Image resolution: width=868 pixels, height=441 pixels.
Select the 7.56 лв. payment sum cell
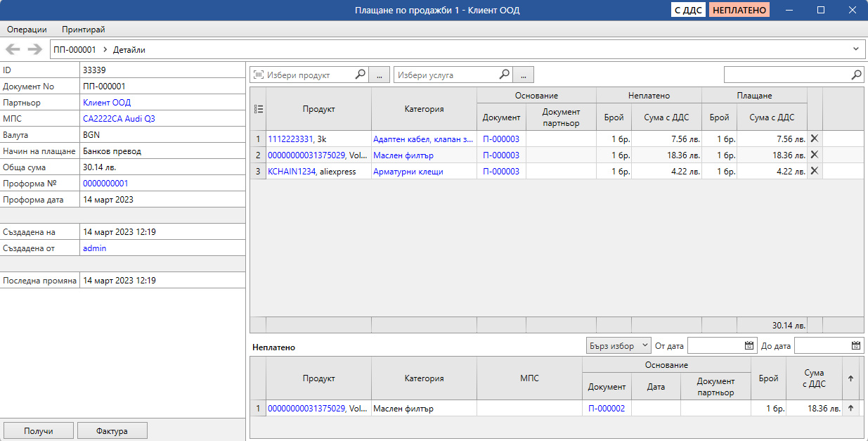point(772,139)
